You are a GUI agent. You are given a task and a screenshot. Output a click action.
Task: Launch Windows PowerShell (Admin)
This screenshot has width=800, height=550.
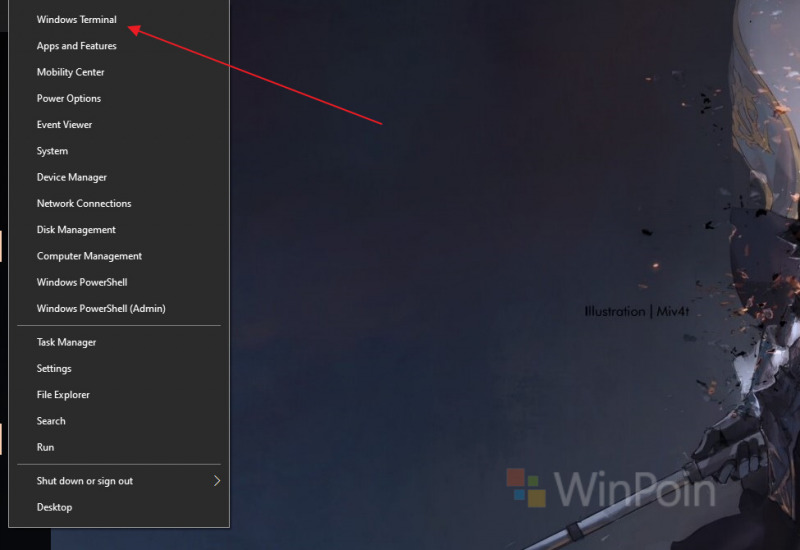click(x=119, y=309)
